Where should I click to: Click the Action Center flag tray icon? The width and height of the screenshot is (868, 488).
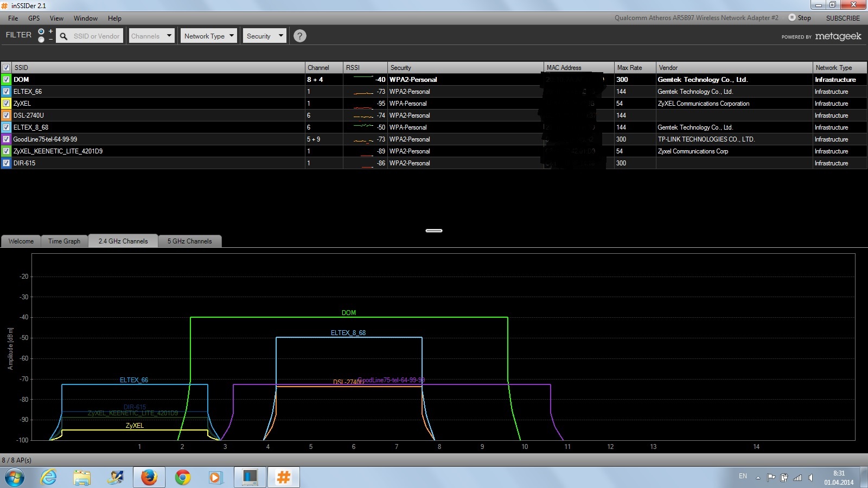tap(771, 478)
